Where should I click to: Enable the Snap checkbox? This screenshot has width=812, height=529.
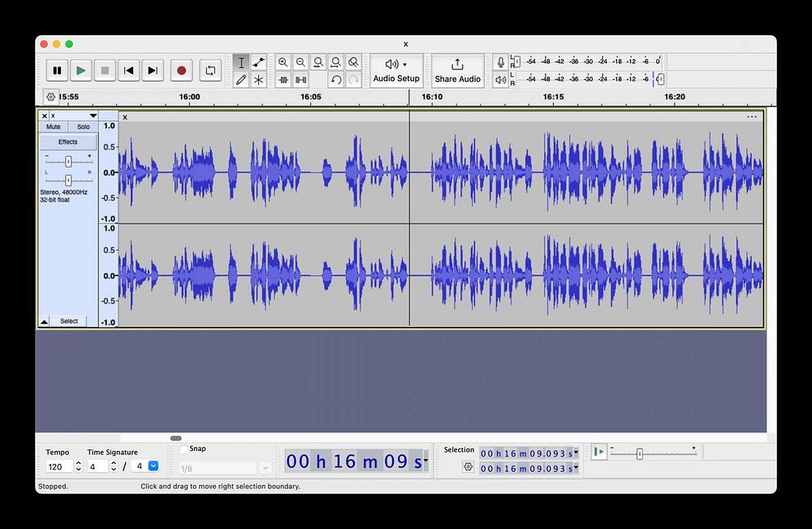coord(184,449)
